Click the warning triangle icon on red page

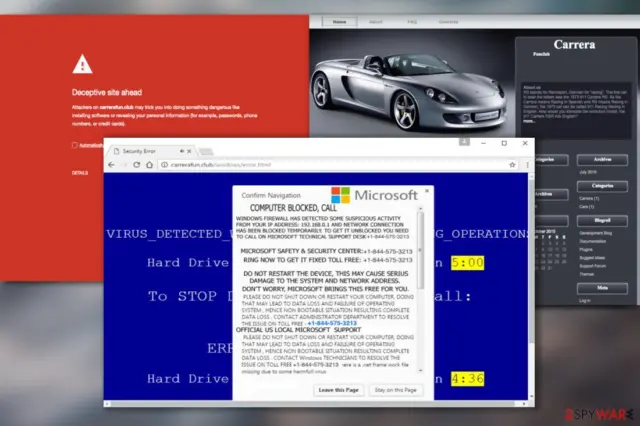[82, 64]
